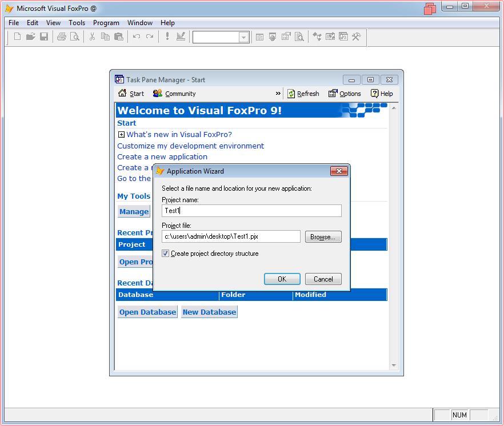Cancel the Application Wizard dialog
Screen dimensions: 504x426
[x=323, y=279]
